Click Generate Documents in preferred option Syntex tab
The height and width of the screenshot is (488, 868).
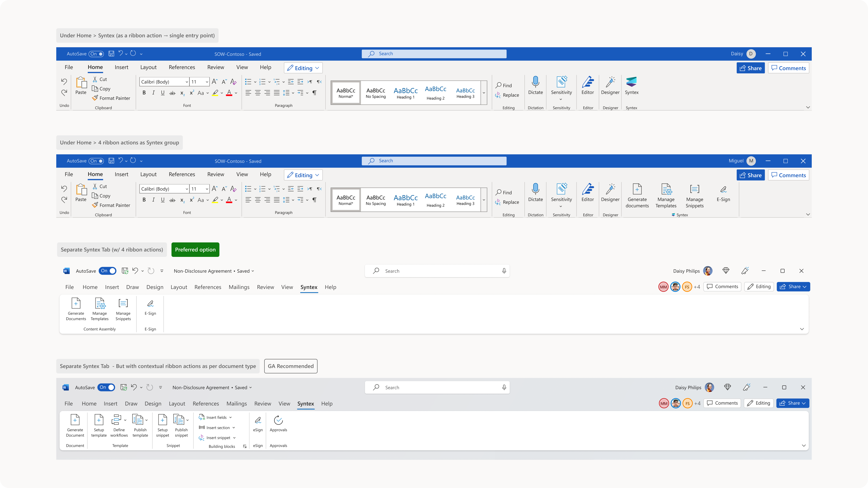76,309
